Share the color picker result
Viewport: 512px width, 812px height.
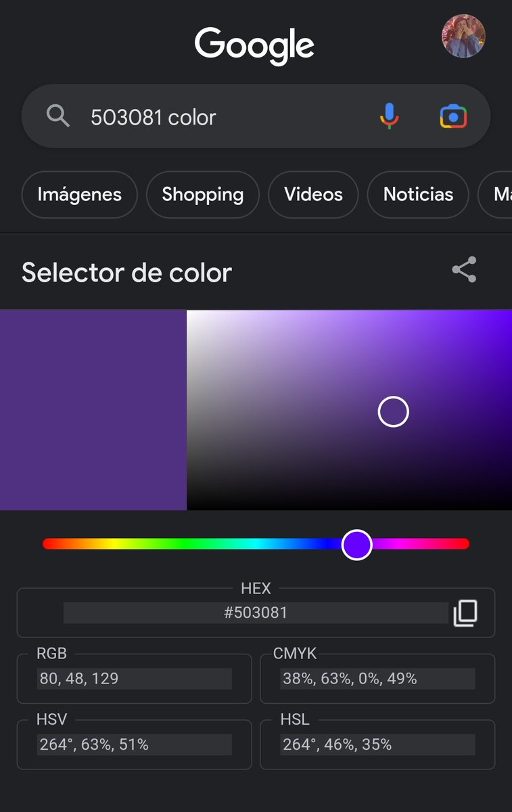[464, 269]
